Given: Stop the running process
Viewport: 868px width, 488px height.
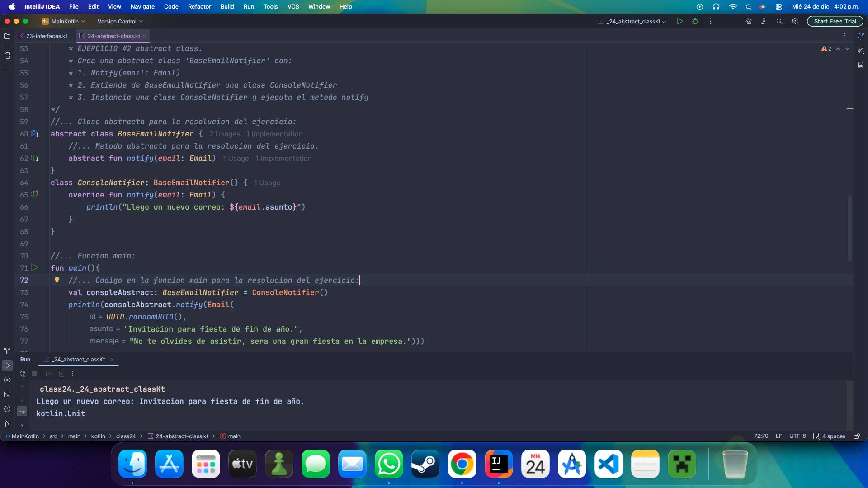Looking at the screenshot, I should (x=34, y=374).
